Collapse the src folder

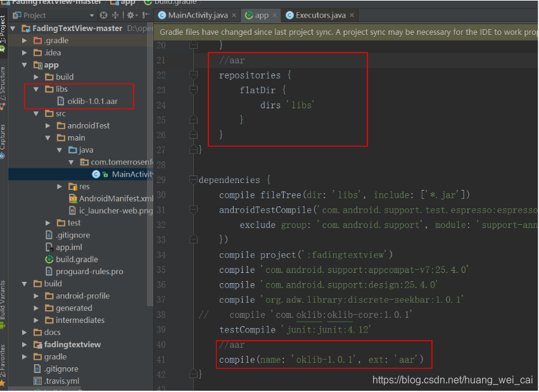36,113
